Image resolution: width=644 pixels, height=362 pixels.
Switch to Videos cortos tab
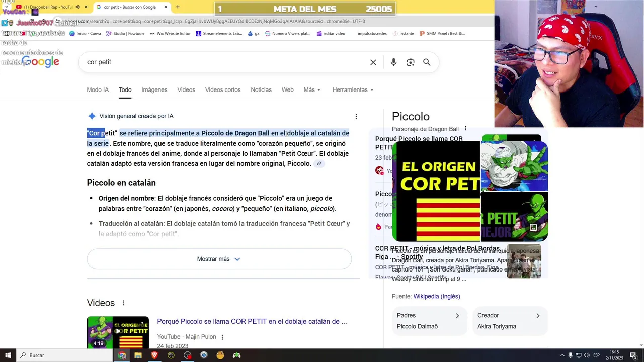pos(223,90)
